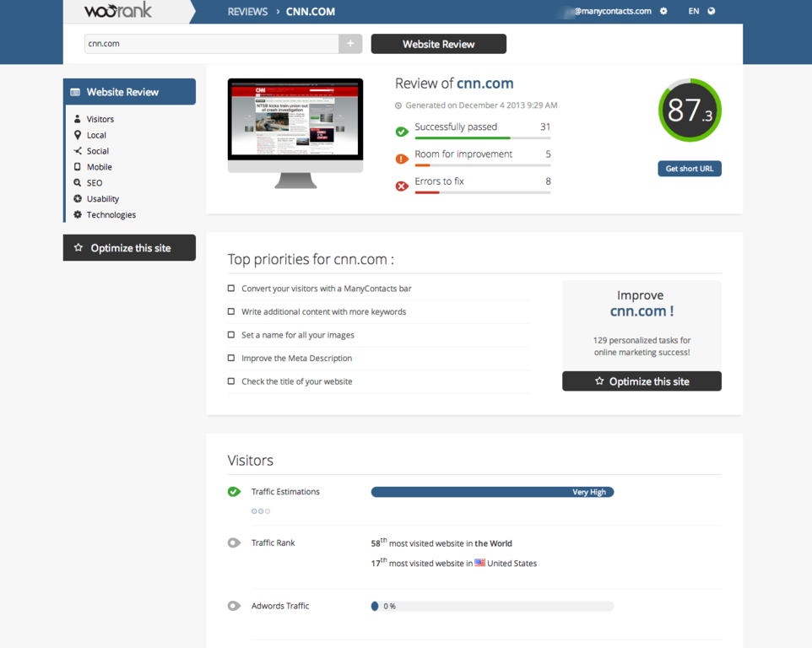Click the plus icon beside URL field
The image size is (812, 648).
[x=350, y=44]
